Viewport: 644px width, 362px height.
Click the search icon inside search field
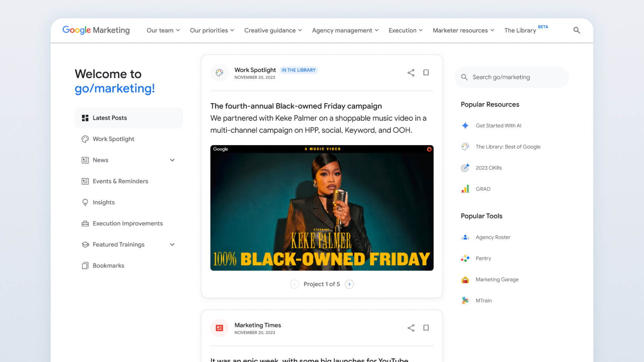pos(465,77)
